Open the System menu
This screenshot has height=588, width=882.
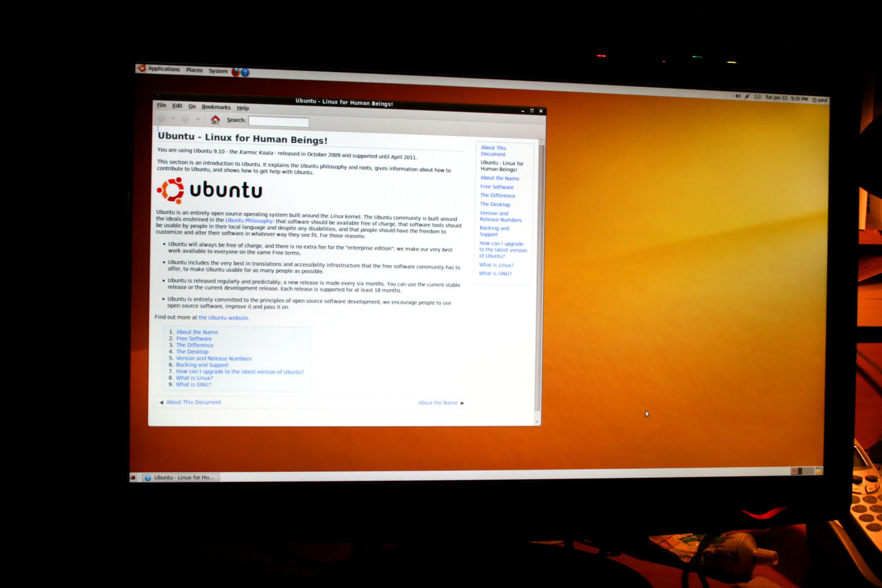click(218, 71)
